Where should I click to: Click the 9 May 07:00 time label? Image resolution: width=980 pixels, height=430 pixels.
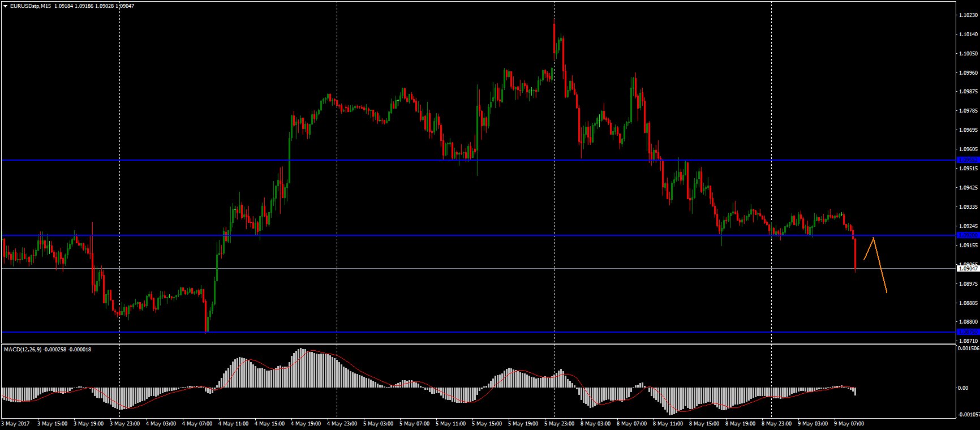coord(849,423)
